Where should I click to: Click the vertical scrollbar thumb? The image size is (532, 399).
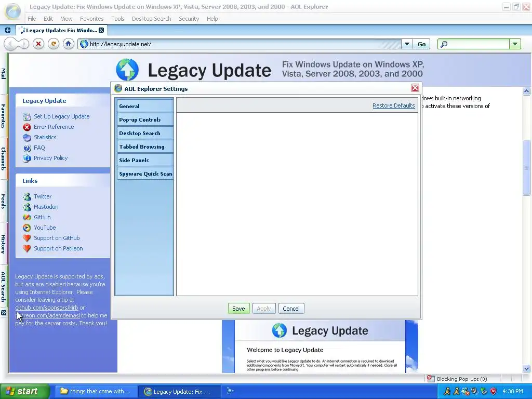click(526, 168)
